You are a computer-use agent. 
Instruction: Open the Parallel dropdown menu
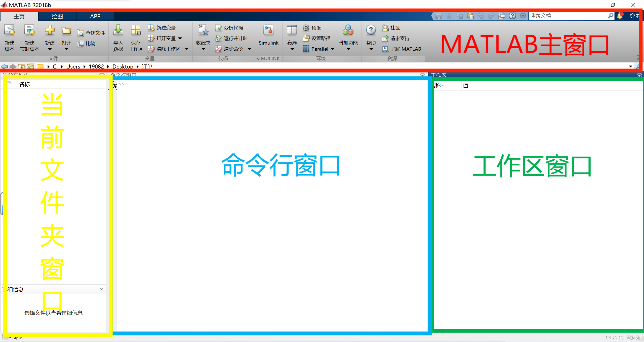tap(333, 49)
